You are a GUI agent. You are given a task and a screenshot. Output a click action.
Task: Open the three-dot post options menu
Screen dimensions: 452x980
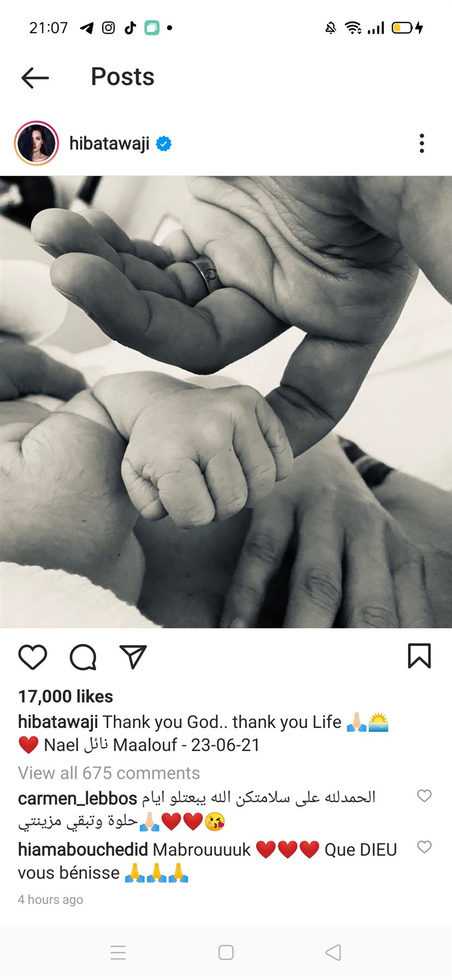click(422, 143)
